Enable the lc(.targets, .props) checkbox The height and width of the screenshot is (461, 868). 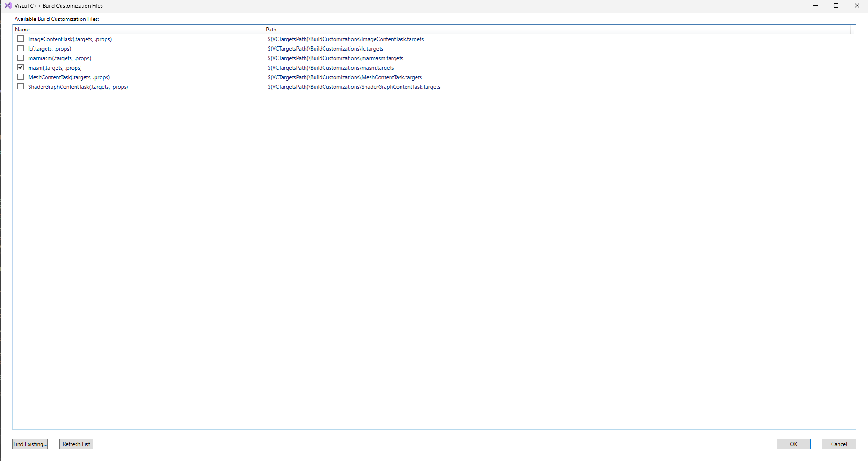(x=20, y=48)
